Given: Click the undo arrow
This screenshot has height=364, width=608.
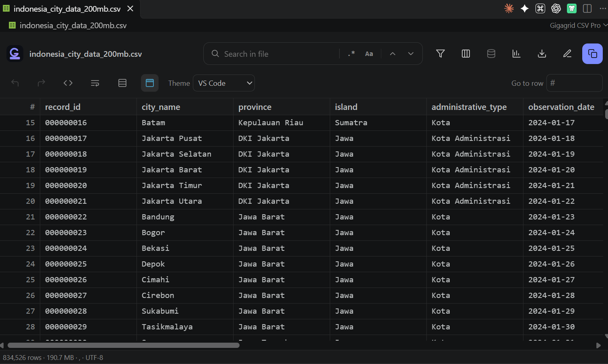Looking at the screenshot, I should [x=15, y=83].
